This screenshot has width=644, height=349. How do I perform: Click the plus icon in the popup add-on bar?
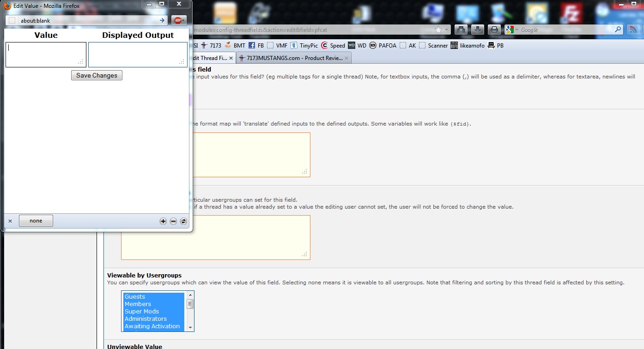coord(163,221)
